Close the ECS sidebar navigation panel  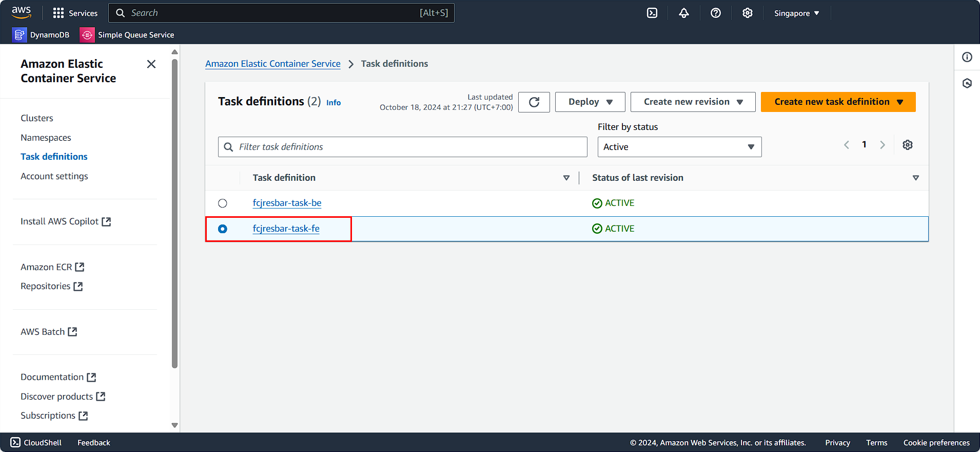[x=151, y=64]
